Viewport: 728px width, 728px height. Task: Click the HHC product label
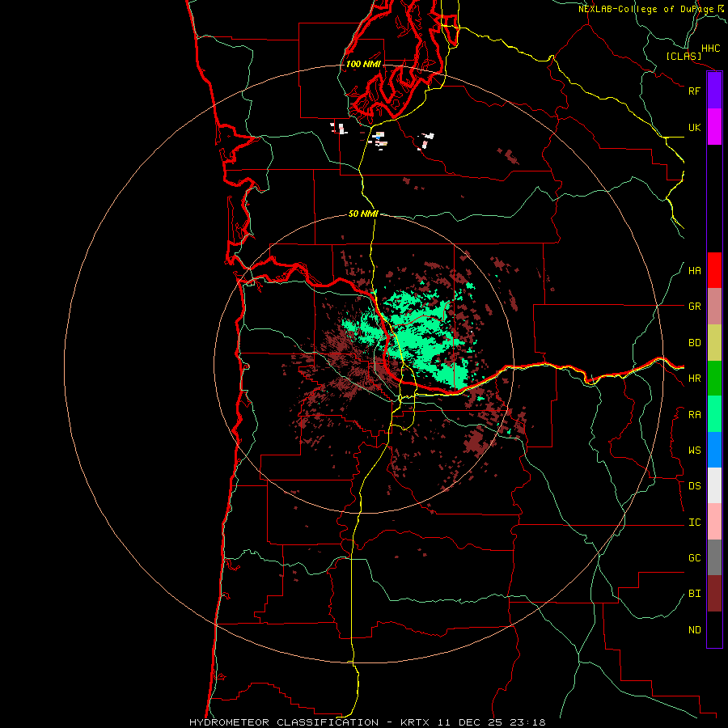coord(710,49)
